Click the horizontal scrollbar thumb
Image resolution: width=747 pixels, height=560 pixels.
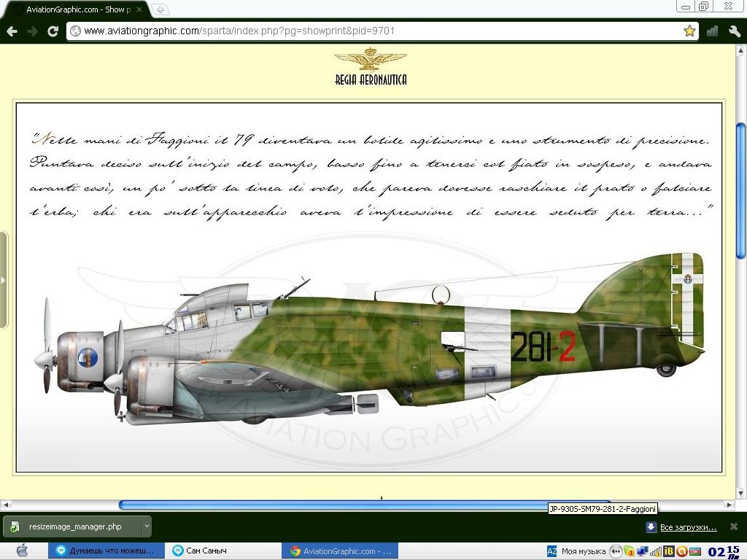tap(365, 505)
